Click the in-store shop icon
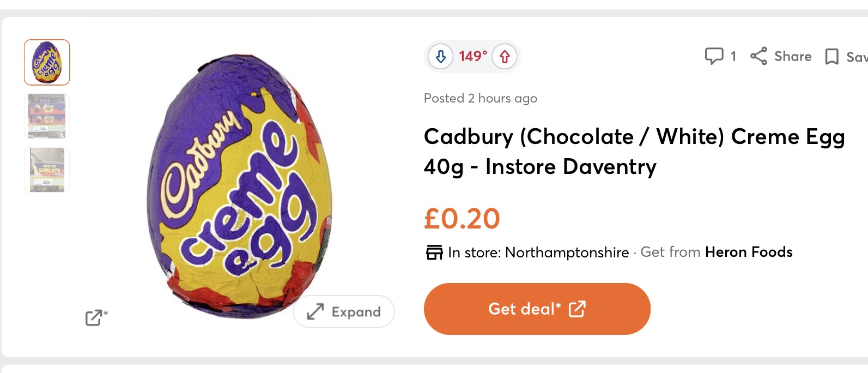Viewport: 868px width, 373px height. pos(434,252)
